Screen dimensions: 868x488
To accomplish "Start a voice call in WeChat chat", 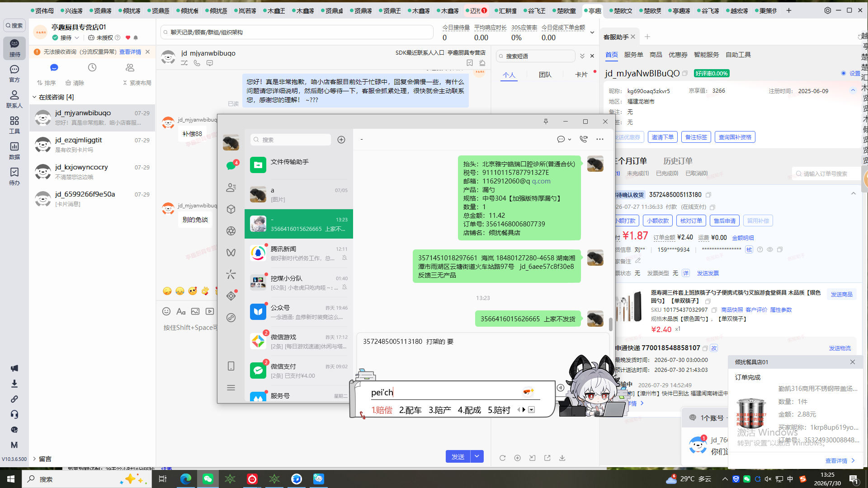I will pos(584,139).
